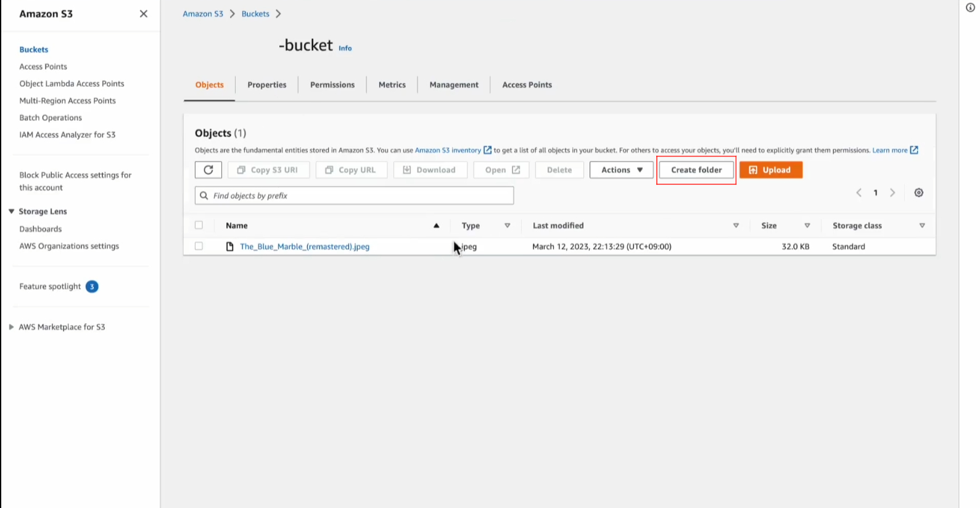Click the file icon beside The_Blue_Marble_(remastered).jpeg
Image resolution: width=980 pixels, height=508 pixels.
(x=230, y=247)
